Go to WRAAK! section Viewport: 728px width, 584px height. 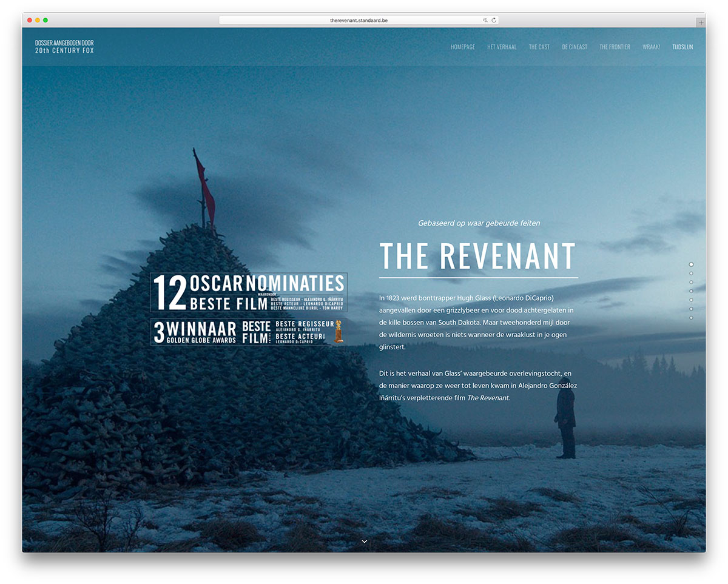pos(651,47)
